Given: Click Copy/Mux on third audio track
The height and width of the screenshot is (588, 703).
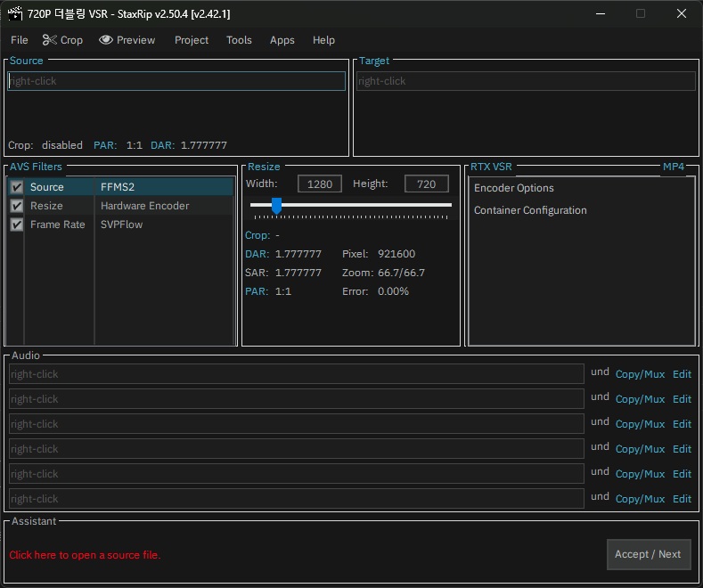Looking at the screenshot, I should (x=640, y=424).
